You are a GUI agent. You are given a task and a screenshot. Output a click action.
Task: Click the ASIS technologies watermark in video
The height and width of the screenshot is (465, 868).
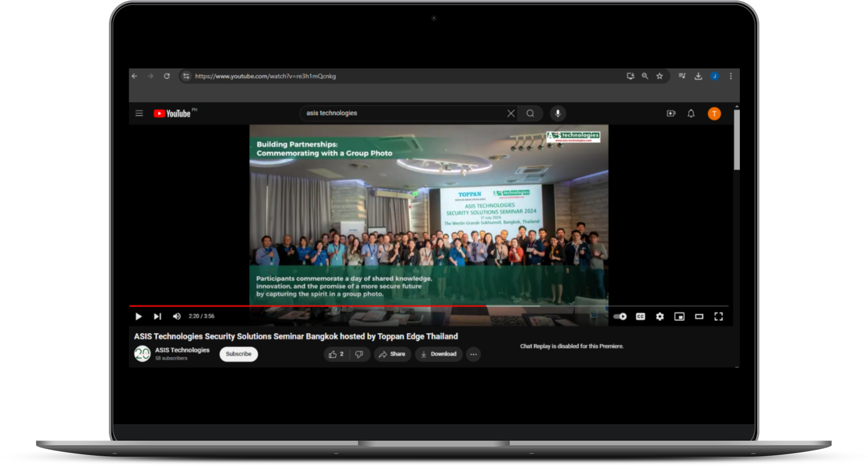(573, 136)
